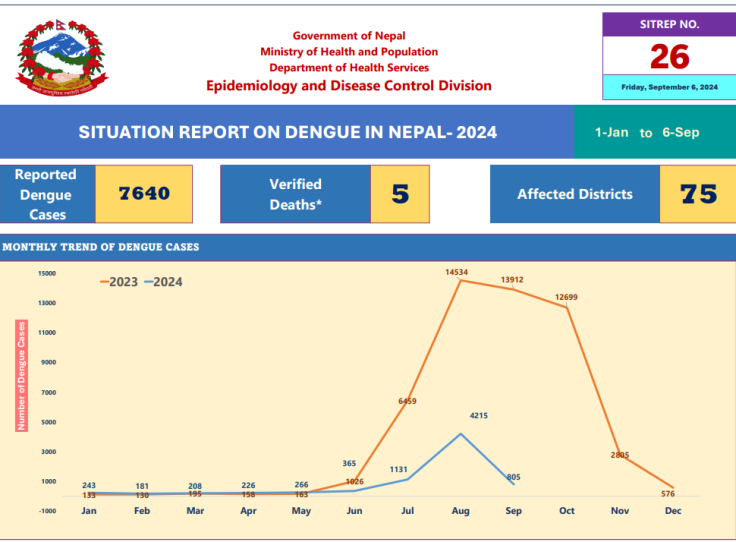The image size is (736, 542).
Task: Click the 12699 data label for October
Action: 566,297
